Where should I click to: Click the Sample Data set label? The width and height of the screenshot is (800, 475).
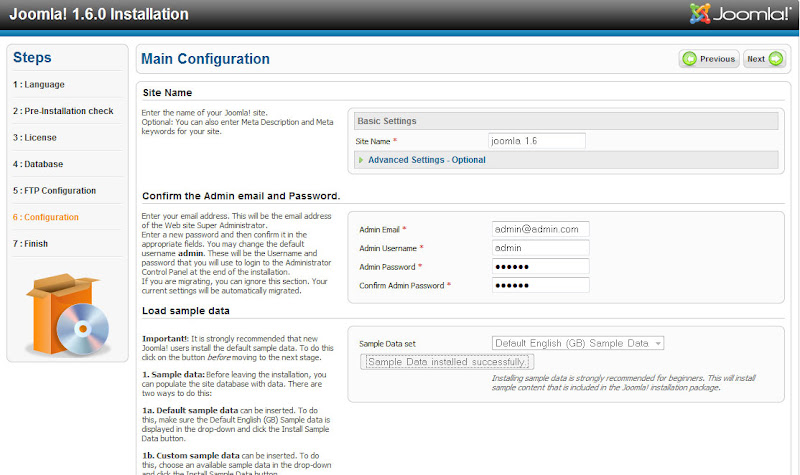point(387,344)
